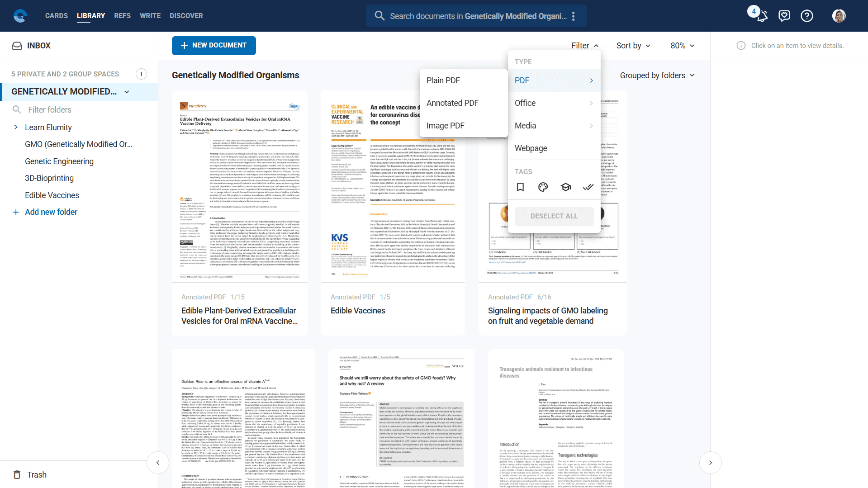Click the NEW DOCUMENT button

coord(213,46)
